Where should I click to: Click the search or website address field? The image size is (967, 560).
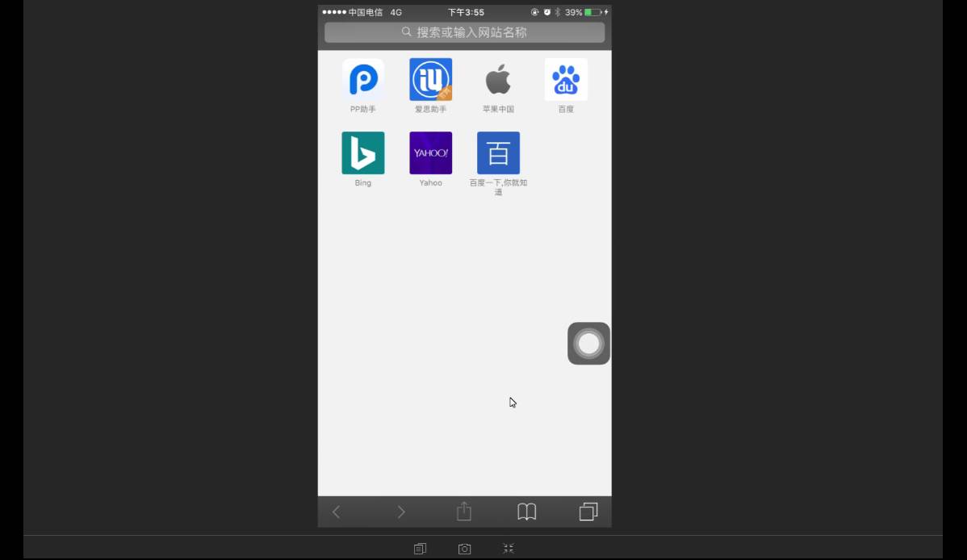[x=464, y=33]
